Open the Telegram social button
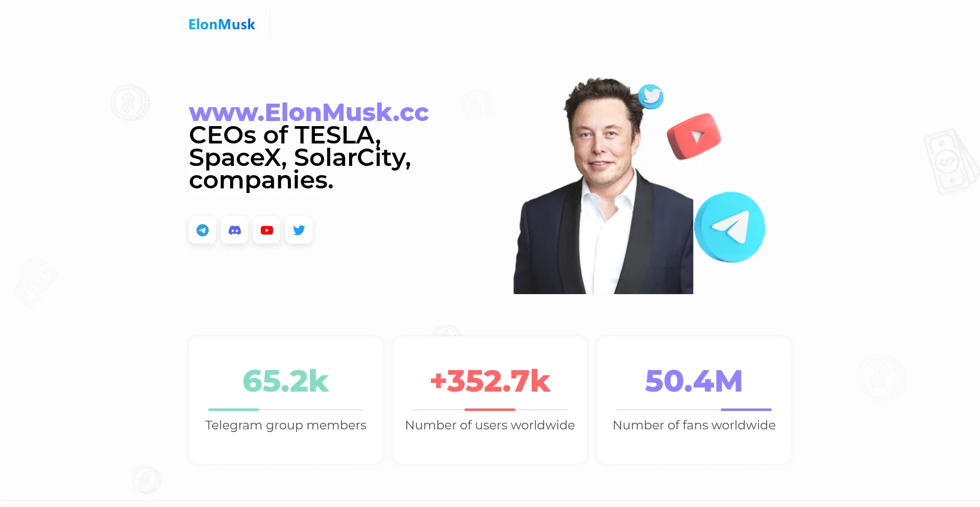The height and width of the screenshot is (507, 980). pyautogui.click(x=203, y=230)
